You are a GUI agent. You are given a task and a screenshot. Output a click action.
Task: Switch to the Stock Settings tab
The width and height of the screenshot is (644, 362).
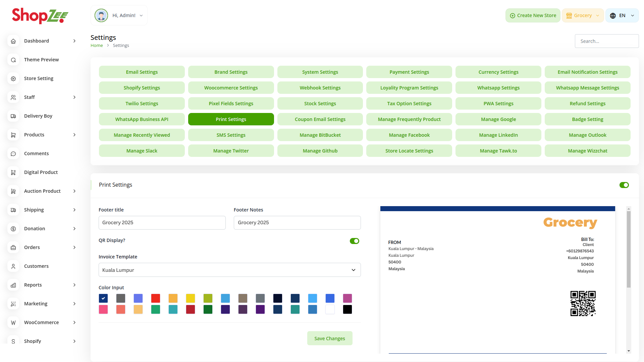pyautogui.click(x=320, y=104)
